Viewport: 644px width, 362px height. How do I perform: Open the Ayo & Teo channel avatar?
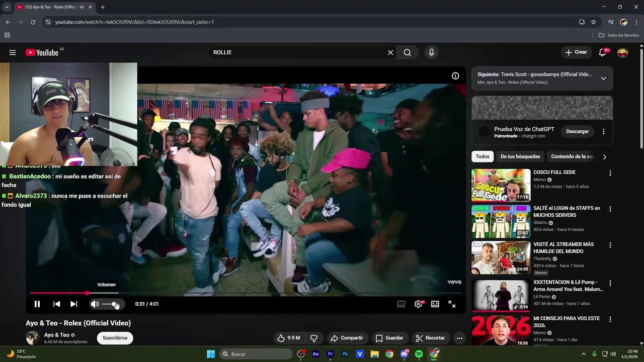pyautogui.click(x=33, y=338)
